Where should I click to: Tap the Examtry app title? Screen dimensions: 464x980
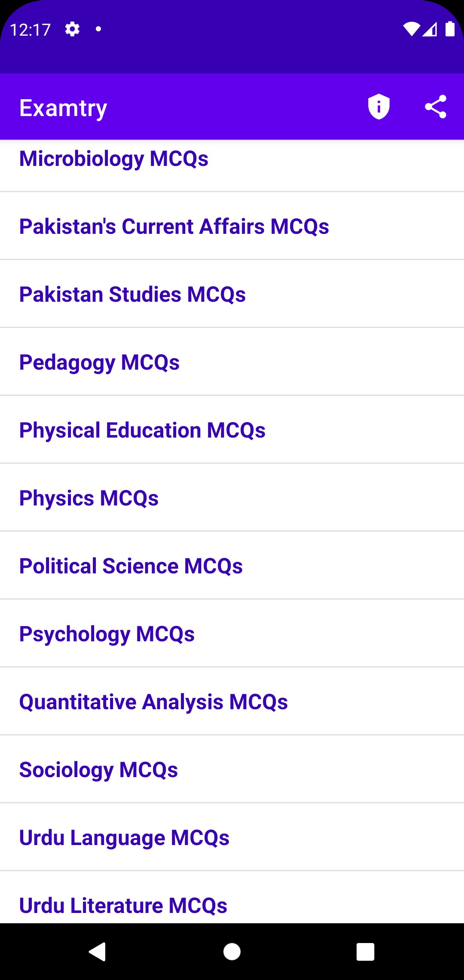[63, 108]
